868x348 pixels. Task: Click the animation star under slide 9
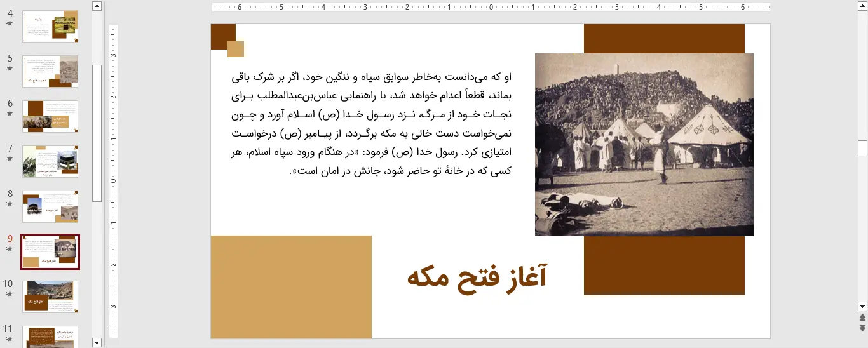tap(9, 249)
